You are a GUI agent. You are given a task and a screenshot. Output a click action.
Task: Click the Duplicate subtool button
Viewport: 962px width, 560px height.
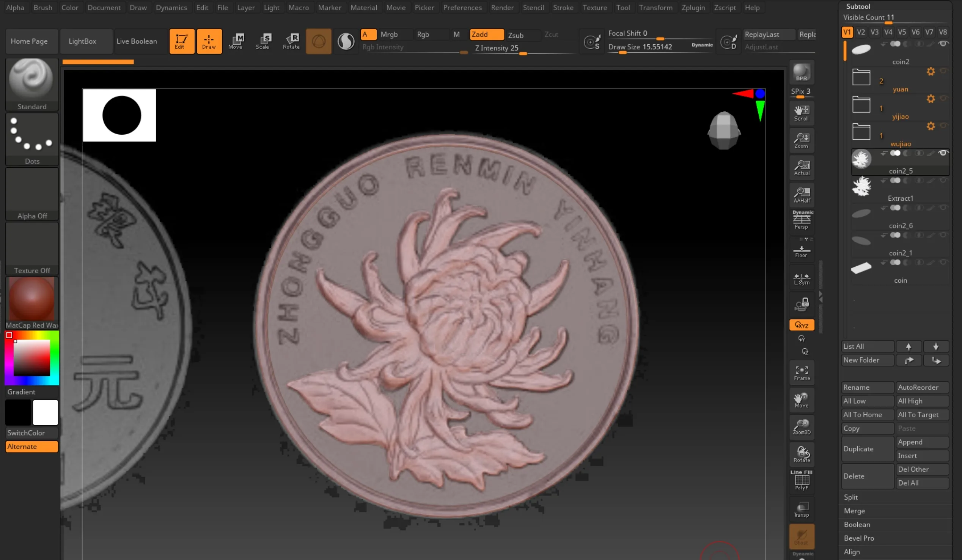coord(867,449)
